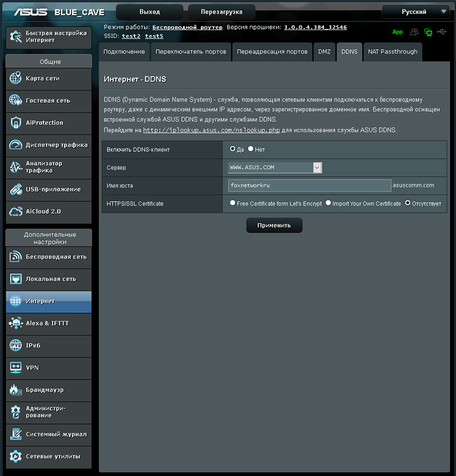This screenshot has height=476, width=456.
Task: Open the AiProtection shield icon
Action: 16,122
